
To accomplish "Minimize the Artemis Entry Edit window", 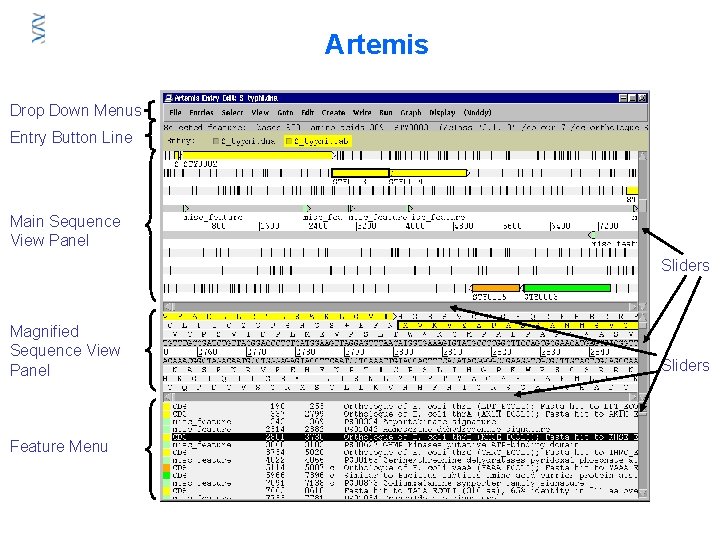I will 623,98.
